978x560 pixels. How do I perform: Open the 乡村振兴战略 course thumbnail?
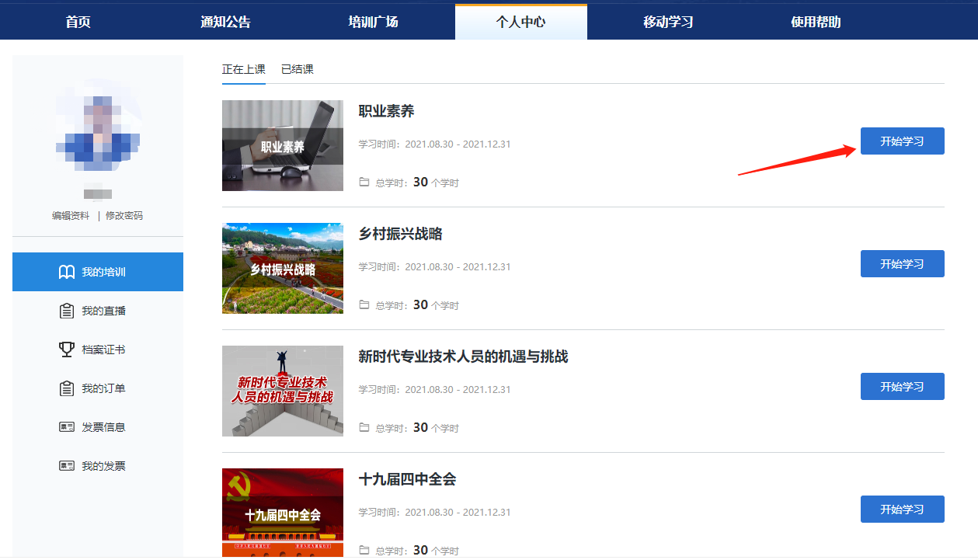coord(282,269)
